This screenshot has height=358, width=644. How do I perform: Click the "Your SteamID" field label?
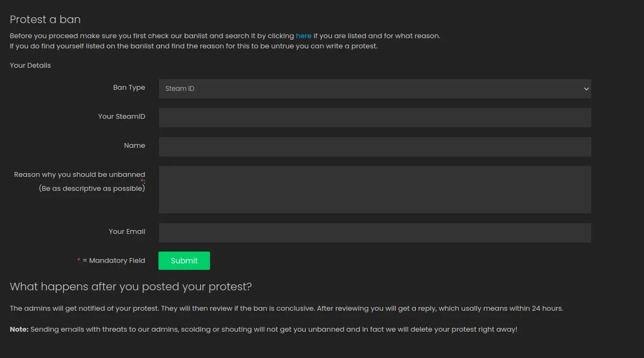(121, 117)
